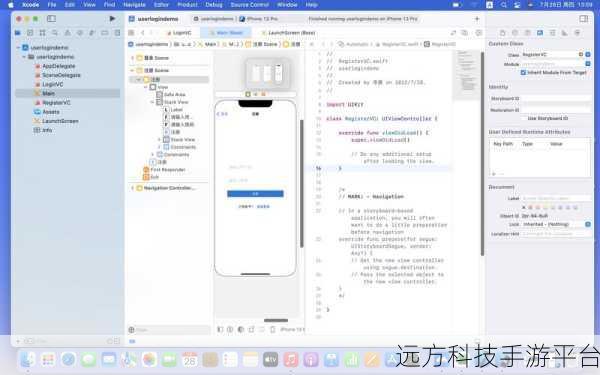This screenshot has width=600, height=375.
Task: Click the storyboard minimap thumbnail
Action: pyautogui.click(x=267, y=73)
